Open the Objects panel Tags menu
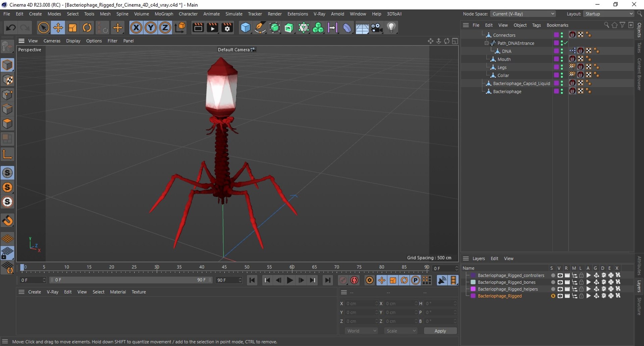 click(536, 25)
